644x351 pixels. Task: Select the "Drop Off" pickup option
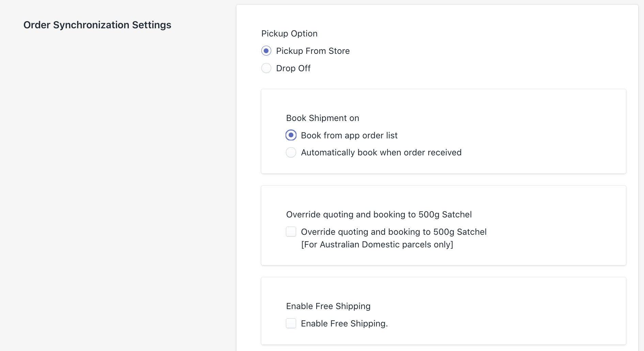[266, 68]
